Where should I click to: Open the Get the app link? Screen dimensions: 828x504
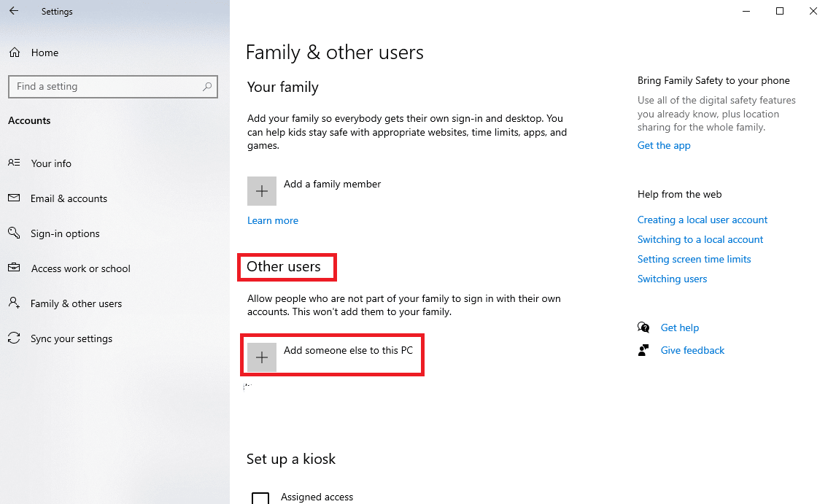tap(664, 146)
